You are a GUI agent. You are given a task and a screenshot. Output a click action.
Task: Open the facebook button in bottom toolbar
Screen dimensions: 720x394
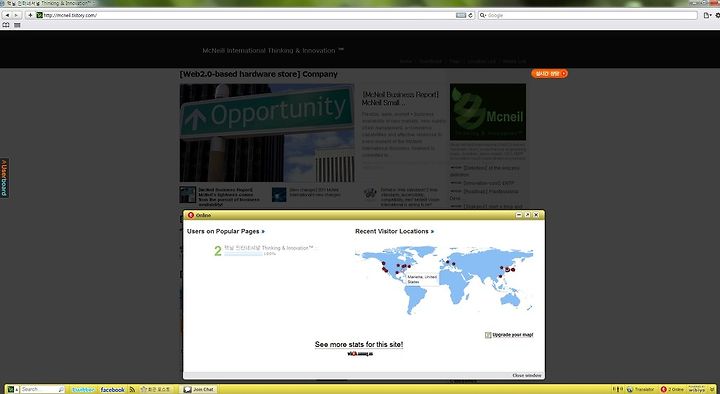point(112,389)
